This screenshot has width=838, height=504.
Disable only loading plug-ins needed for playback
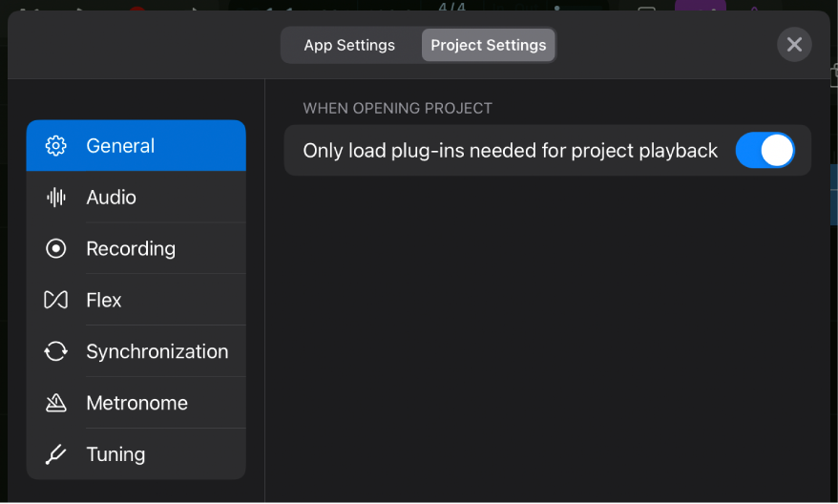click(x=765, y=150)
